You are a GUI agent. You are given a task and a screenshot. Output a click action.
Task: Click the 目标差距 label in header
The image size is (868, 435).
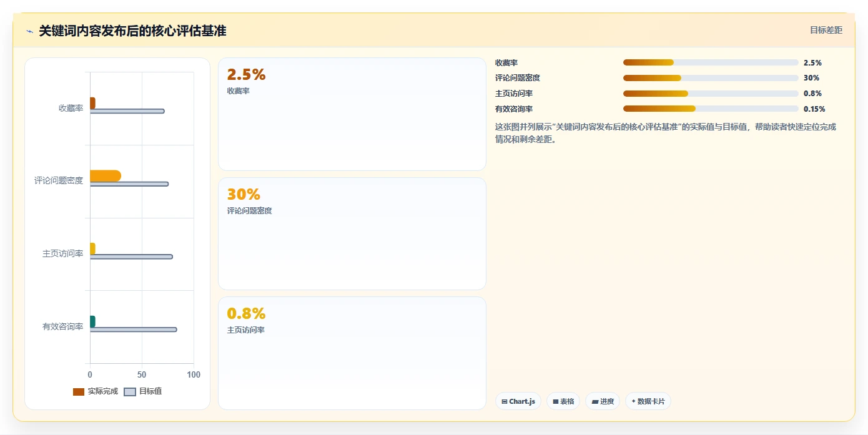coord(826,30)
